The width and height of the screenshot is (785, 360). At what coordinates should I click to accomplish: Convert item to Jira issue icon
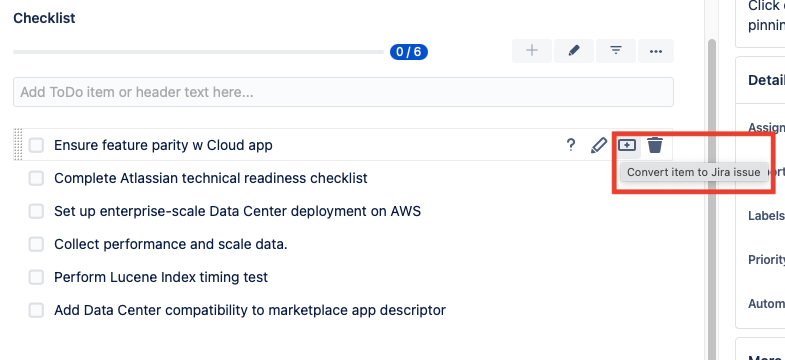pos(627,145)
